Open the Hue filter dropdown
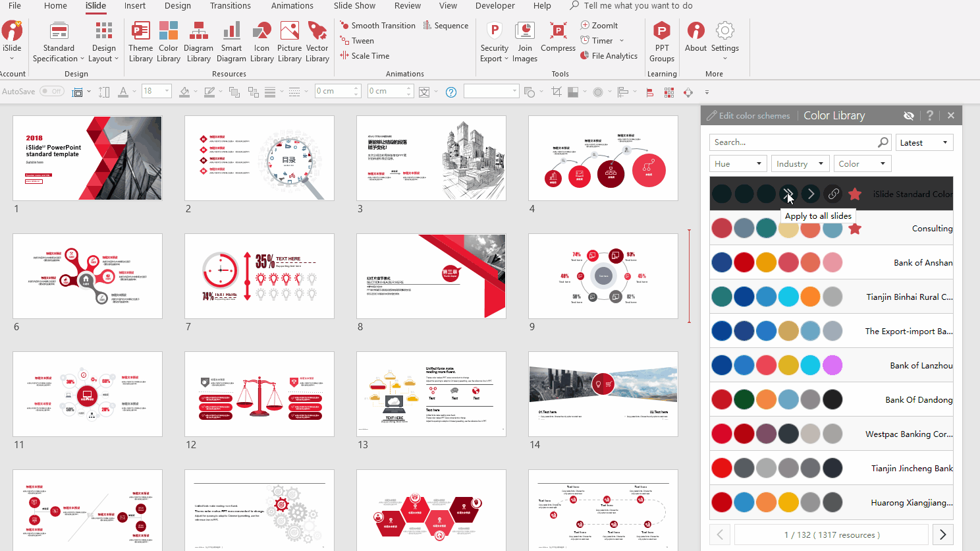The image size is (980, 551). pos(738,163)
